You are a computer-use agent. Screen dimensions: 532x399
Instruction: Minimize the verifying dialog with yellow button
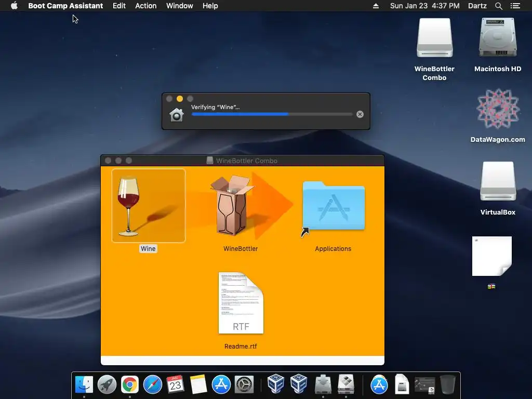pyautogui.click(x=180, y=99)
